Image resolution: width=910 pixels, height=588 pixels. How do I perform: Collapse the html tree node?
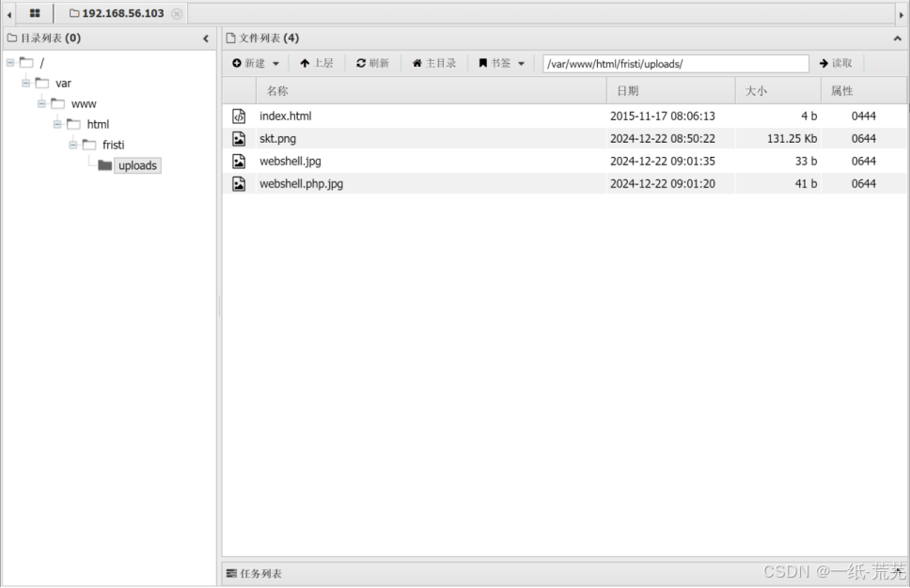pyautogui.click(x=56, y=124)
